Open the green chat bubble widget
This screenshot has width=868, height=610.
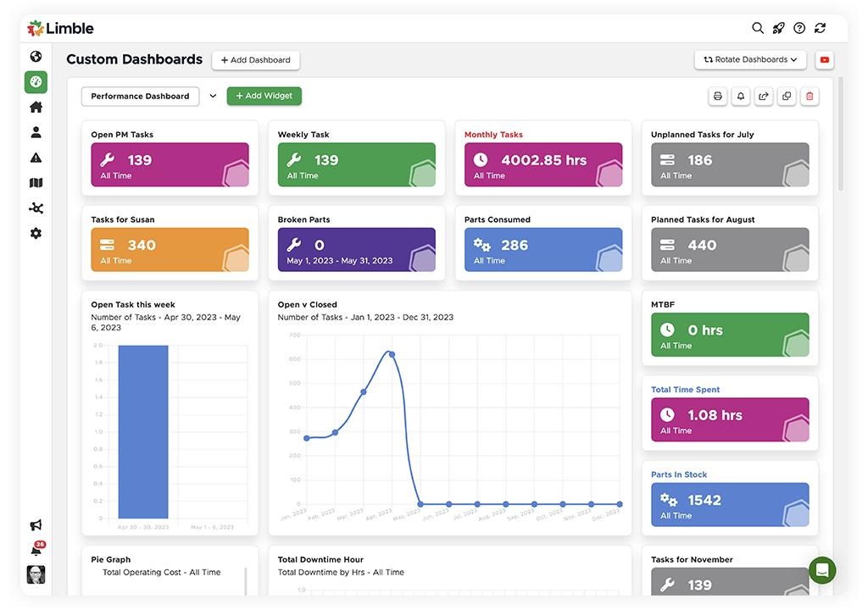pos(822,570)
